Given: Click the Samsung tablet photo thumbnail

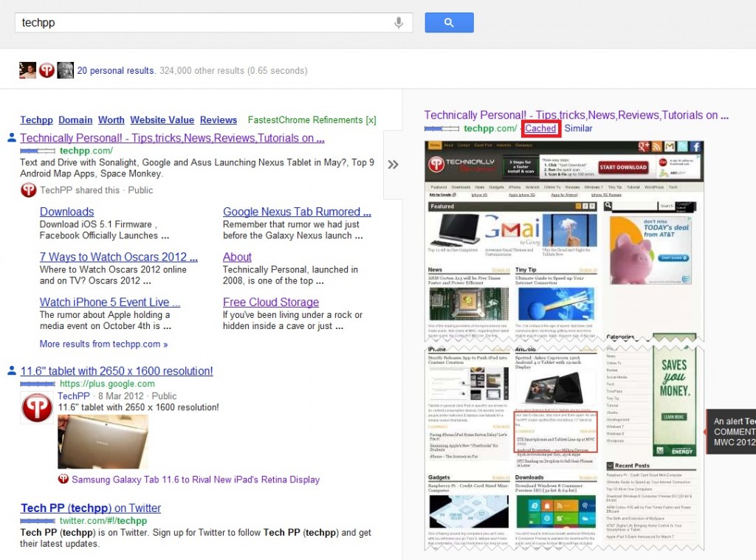Looking at the screenshot, I should (103, 441).
